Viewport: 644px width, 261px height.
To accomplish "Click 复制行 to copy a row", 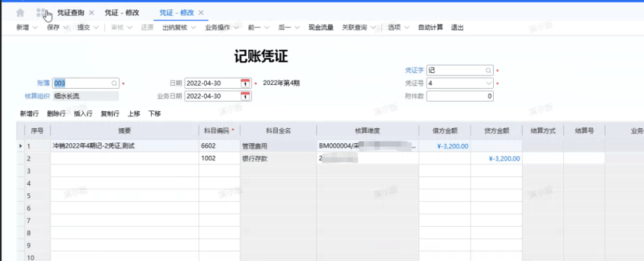I will click(x=110, y=114).
